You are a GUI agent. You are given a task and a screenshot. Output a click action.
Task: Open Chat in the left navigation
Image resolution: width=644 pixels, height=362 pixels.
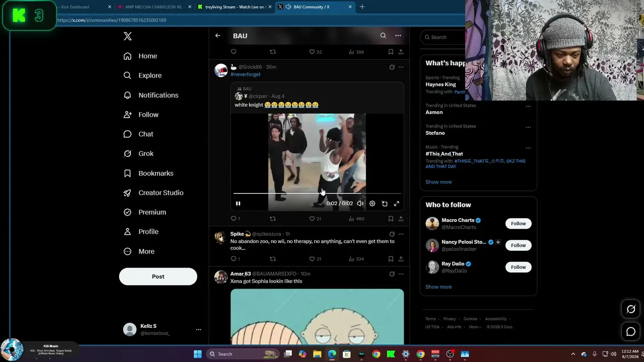[138, 134]
